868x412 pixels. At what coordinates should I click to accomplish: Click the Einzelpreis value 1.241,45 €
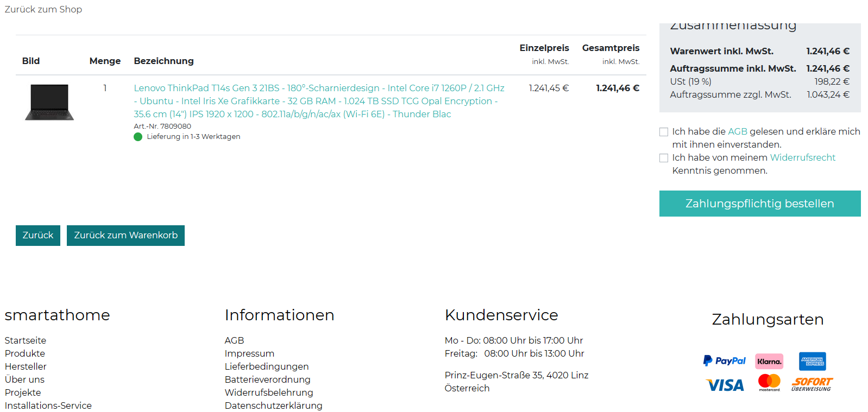pyautogui.click(x=549, y=88)
